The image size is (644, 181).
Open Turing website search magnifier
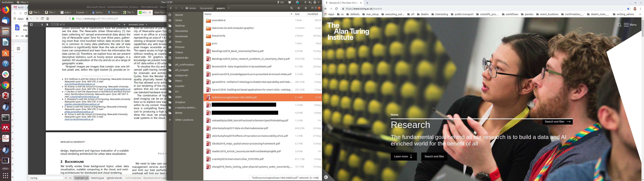point(620,25)
